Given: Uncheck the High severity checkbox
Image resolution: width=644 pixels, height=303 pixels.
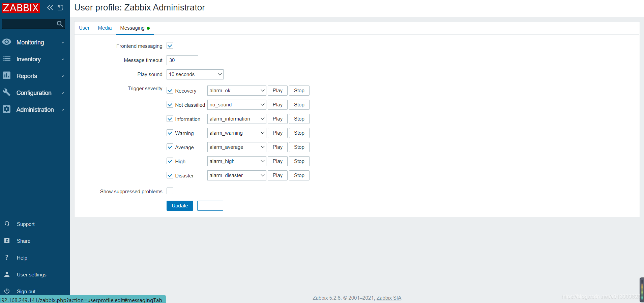Looking at the screenshot, I should coord(170,161).
